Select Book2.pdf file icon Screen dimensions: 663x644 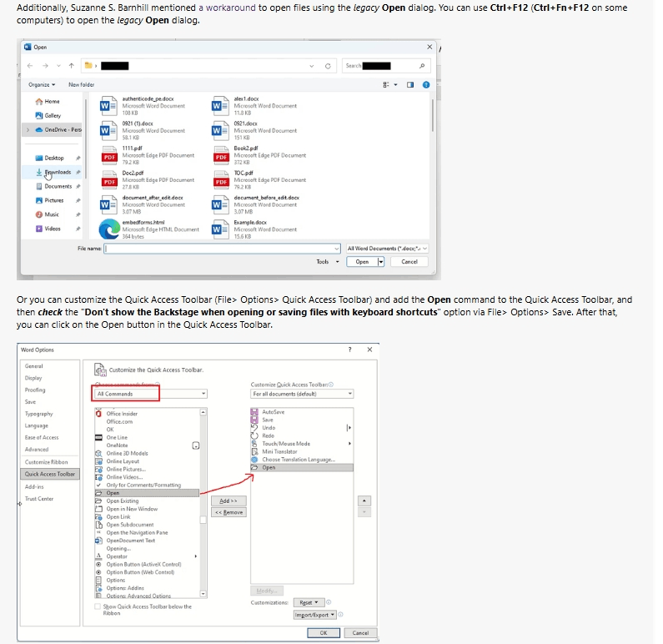(x=221, y=155)
